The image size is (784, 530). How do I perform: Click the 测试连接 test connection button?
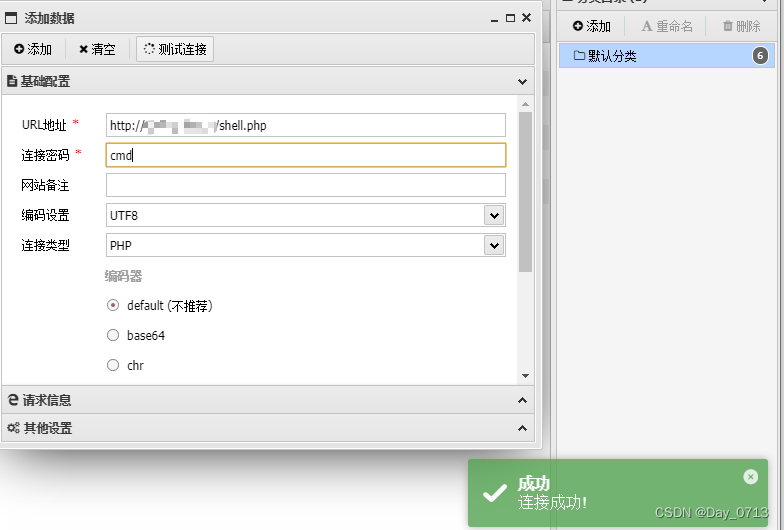[x=175, y=49]
